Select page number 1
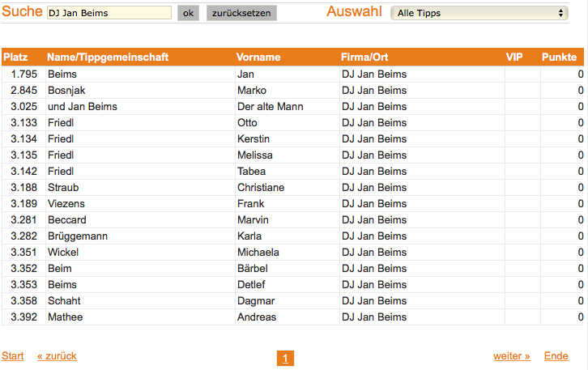Image resolution: width=588 pixels, height=370 pixels. click(x=285, y=359)
